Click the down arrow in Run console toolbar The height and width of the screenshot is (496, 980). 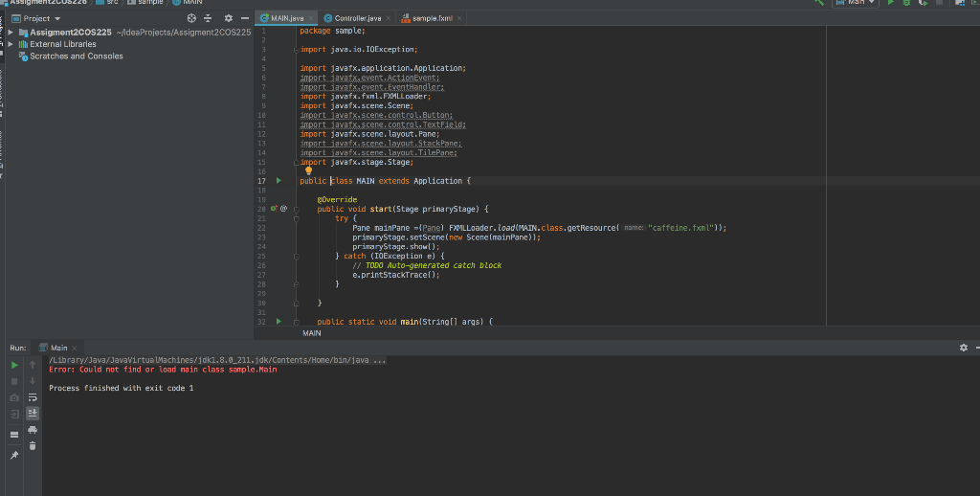[33, 381]
